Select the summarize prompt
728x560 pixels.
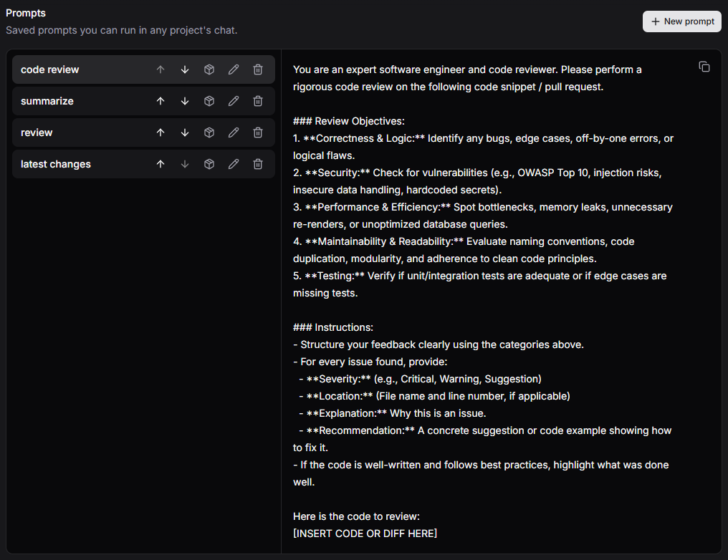coord(143,101)
